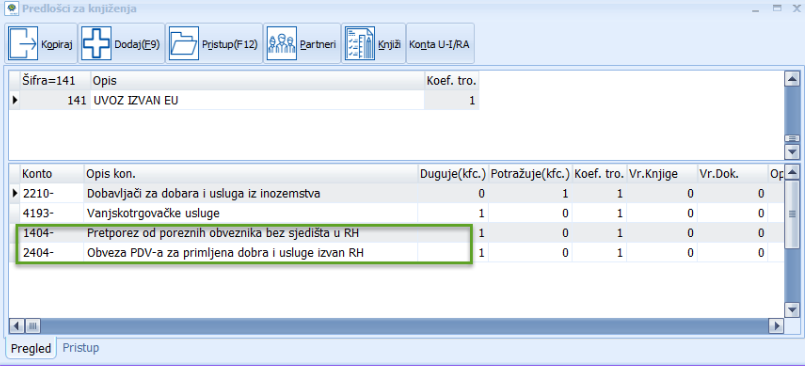Click the up arrow on the top grid scrollbar
The image size is (805, 366).
coord(792,79)
